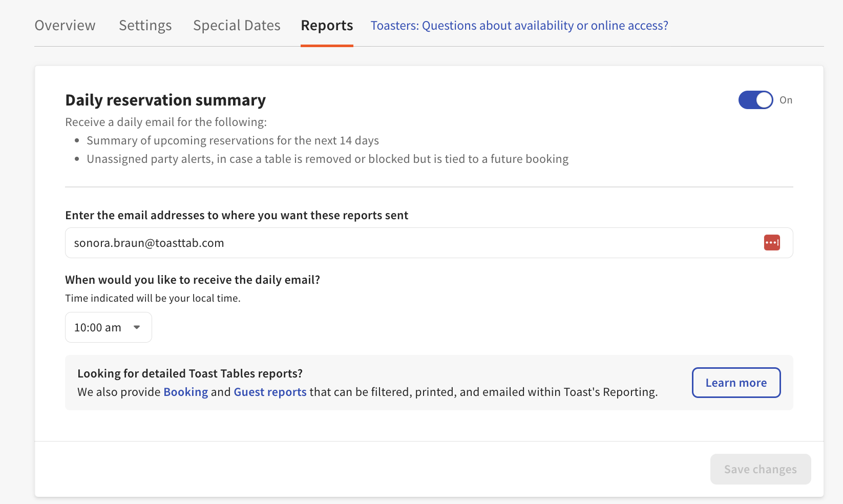Open the Toasters availability questions link
The height and width of the screenshot is (504, 843).
pos(519,25)
